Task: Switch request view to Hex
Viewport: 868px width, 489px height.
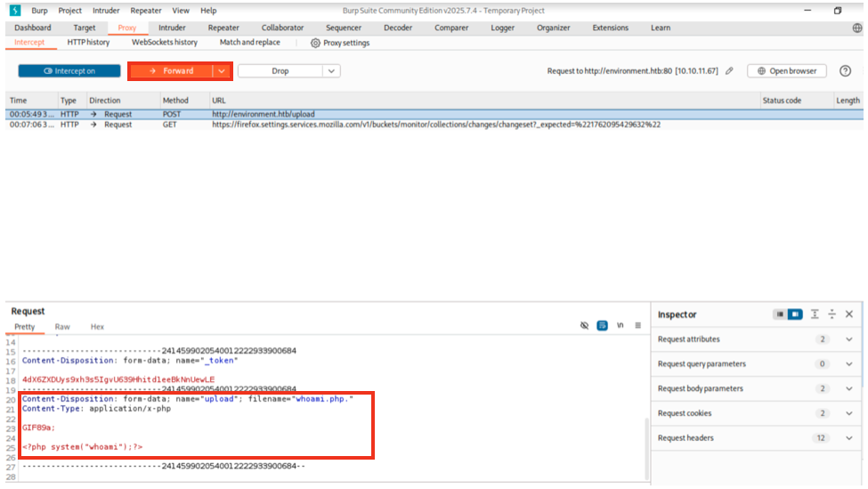Action: click(97, 327)
